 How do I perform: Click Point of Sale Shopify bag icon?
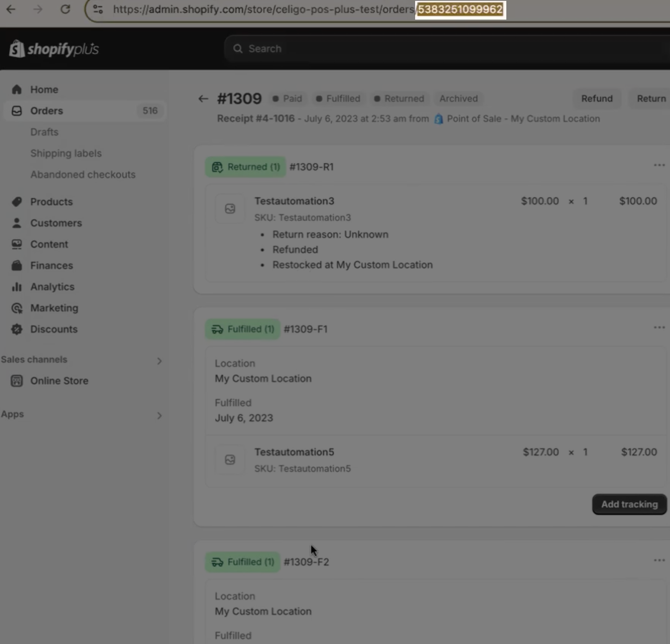click(x=439, y=119)
